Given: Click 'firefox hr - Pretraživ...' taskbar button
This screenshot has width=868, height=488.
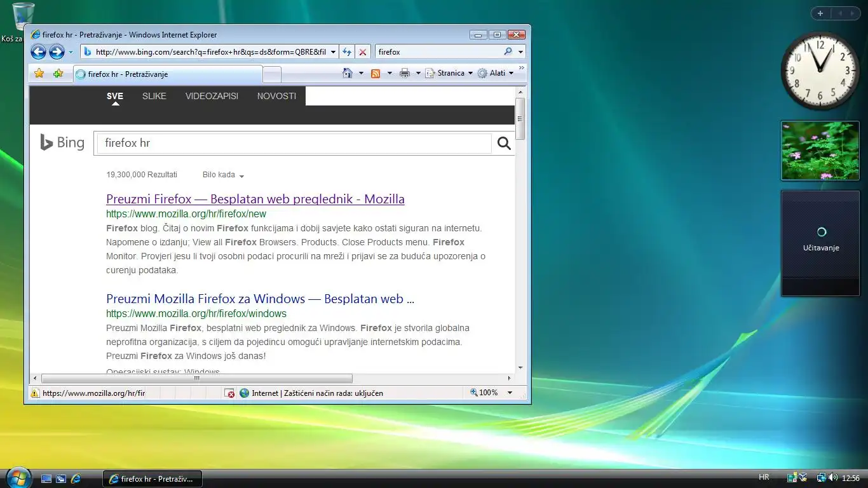Looking at the screenshot, I should 153,478.
